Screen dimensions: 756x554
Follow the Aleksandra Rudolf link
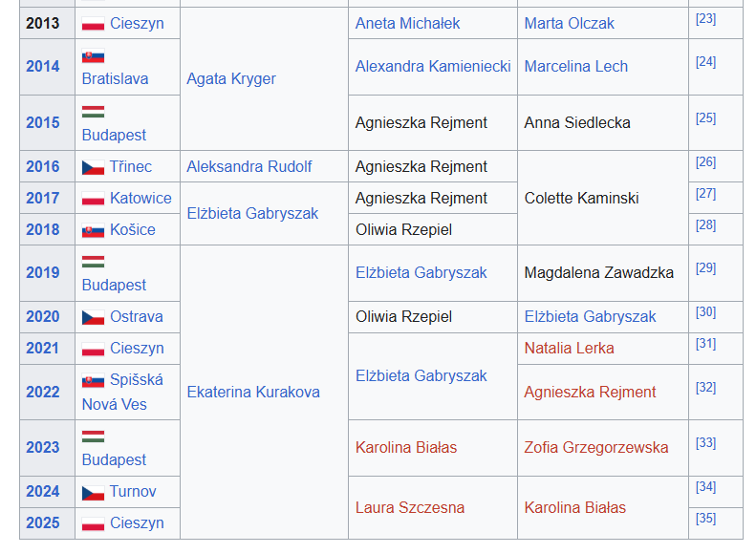click(248, 166)
